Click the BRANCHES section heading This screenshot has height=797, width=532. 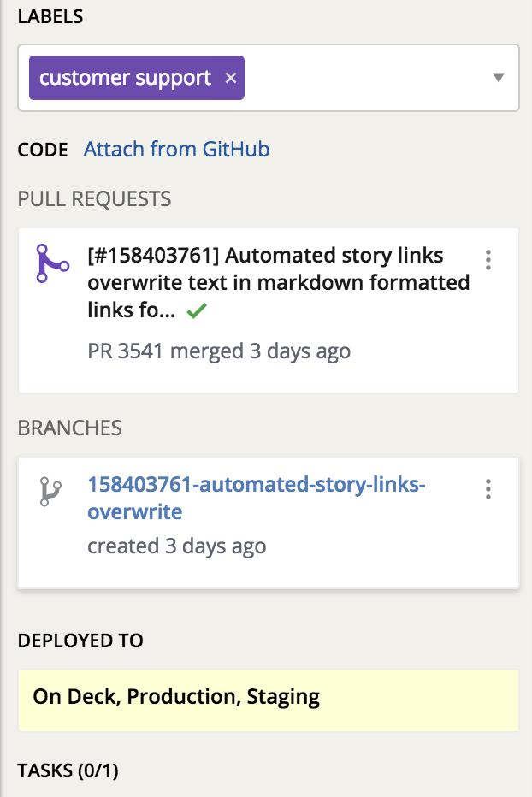(69, 428)
